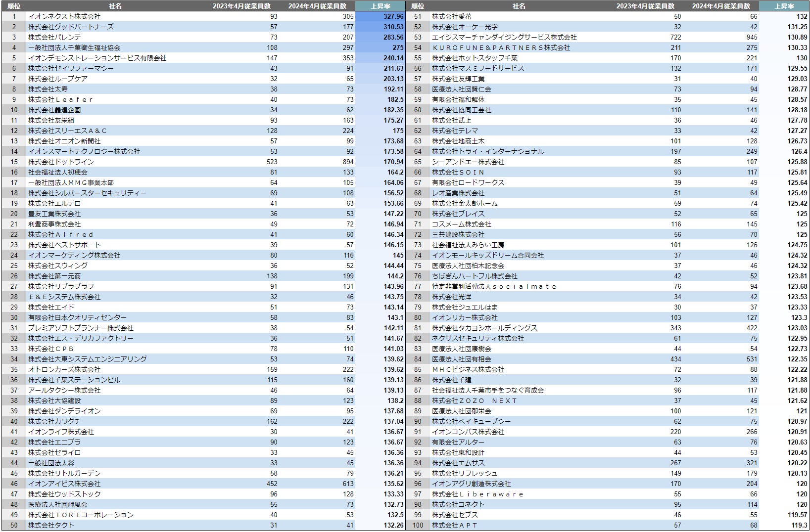810x532 pixels.
Task: Select the 945 employee count cell
Action: coord(752,37)
